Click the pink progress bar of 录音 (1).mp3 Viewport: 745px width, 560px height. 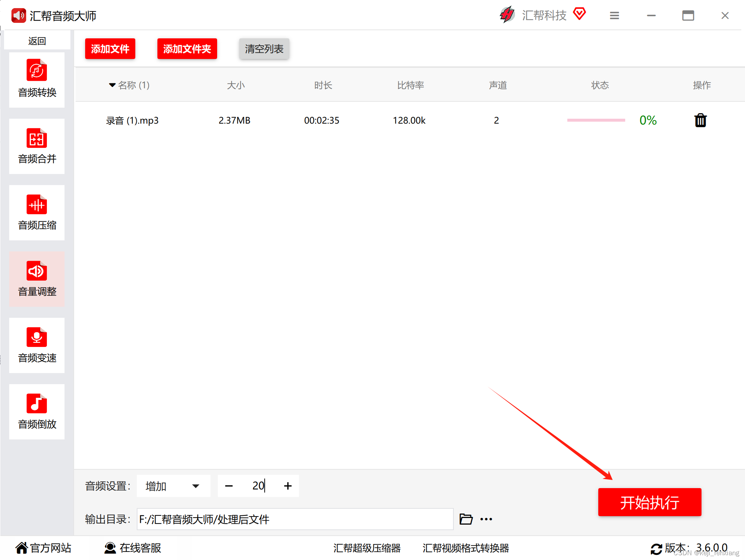coord(596,120)
